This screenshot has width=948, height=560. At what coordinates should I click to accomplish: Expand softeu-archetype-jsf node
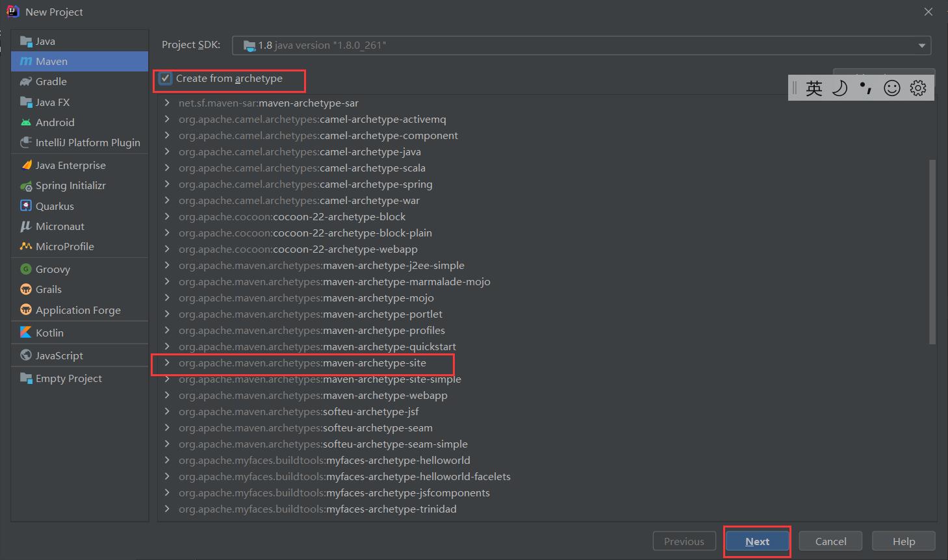[x=167, y=411]
